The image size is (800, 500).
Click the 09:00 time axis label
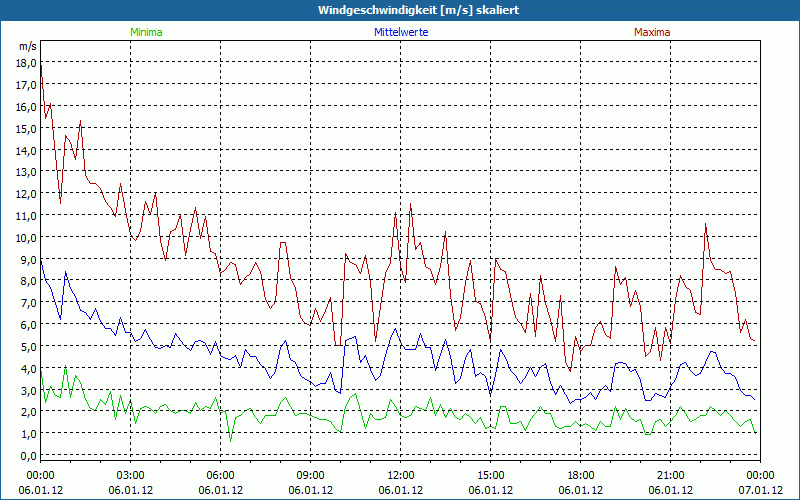[311, 476]
